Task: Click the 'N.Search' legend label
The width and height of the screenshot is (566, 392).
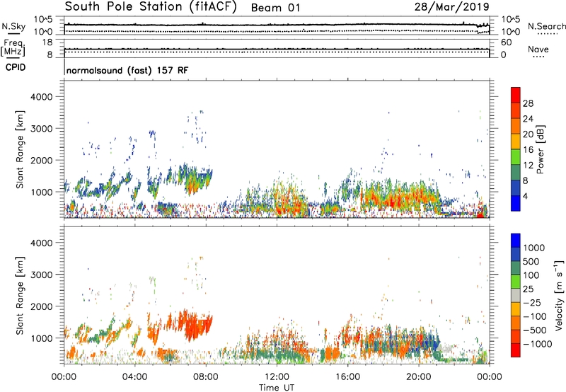Action: click(546, 26)
